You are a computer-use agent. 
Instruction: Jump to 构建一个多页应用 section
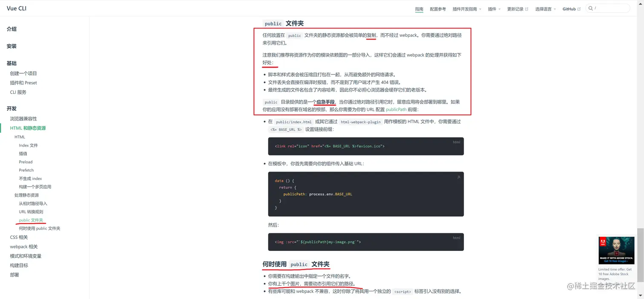point(35,187)
